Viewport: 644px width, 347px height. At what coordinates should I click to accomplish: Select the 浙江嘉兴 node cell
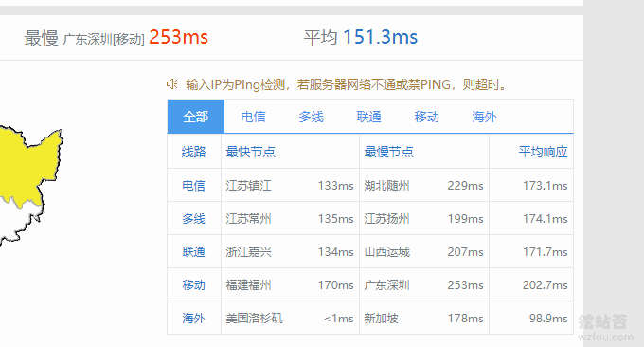click(248, 251)
